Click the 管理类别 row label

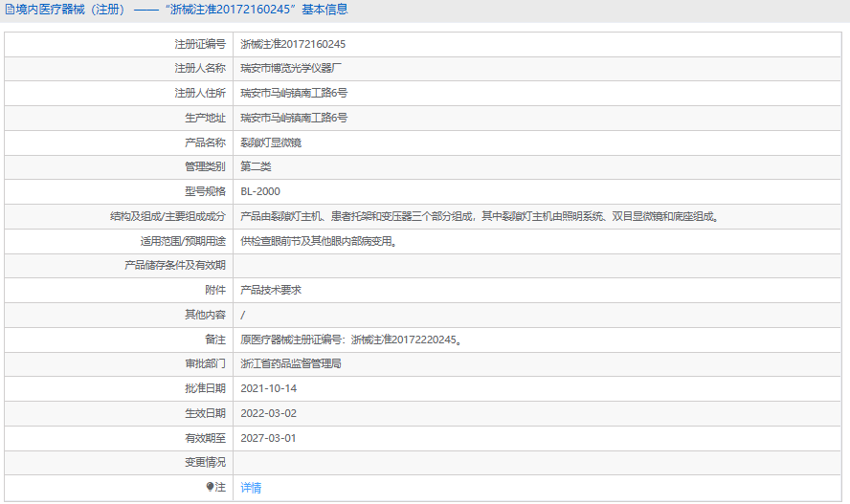click(205, 166)
